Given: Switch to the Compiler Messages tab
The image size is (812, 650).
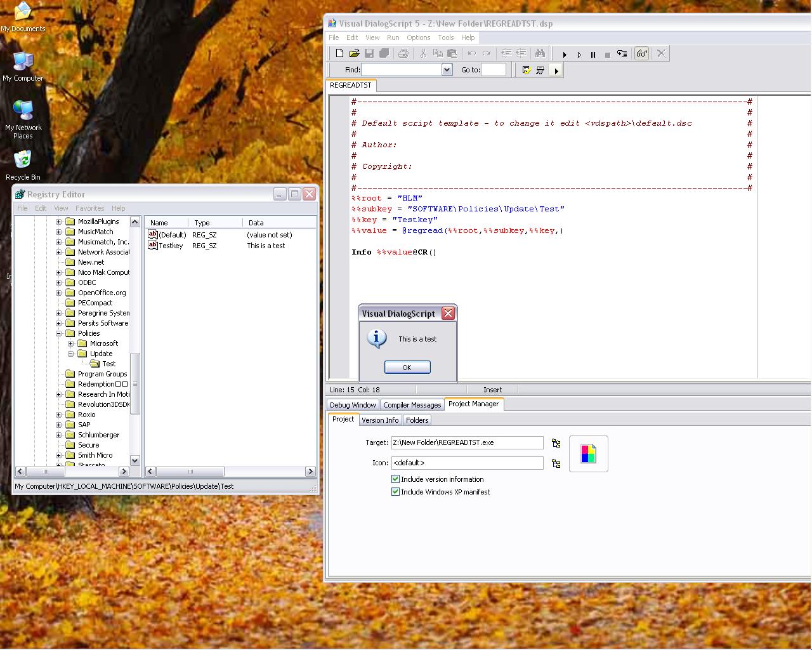Looking at the screenshot, I should pyautogui.click(x=412, y=405).
